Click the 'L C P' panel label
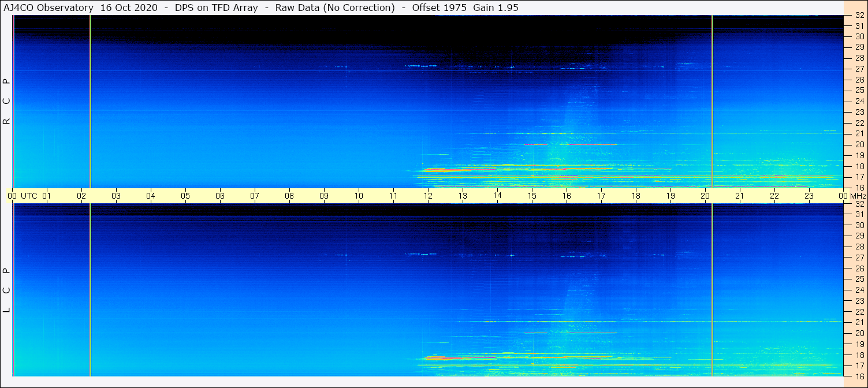 [x=7, y=290]
